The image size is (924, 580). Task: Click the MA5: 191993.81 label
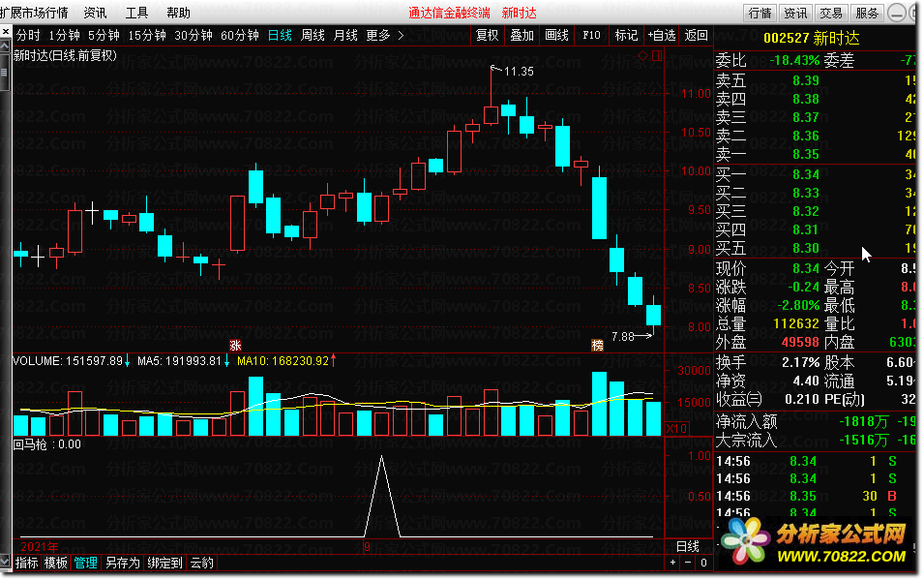pos(180,360)
